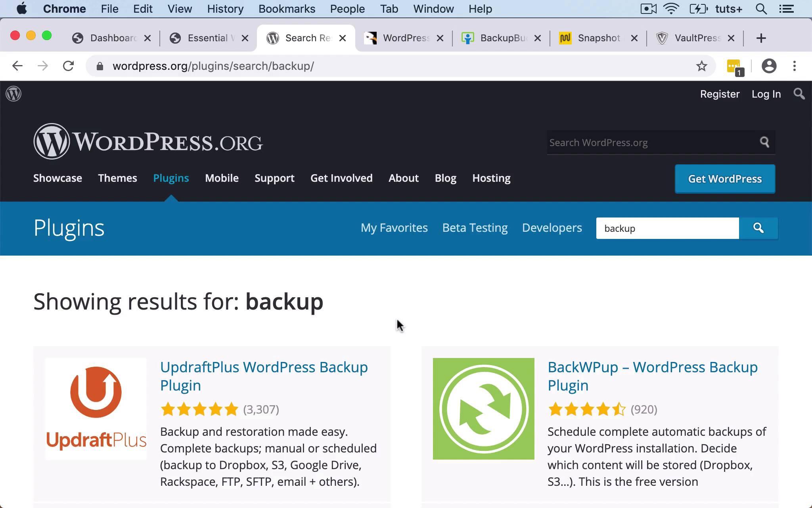Click the Get WordPress button
812x508 pixels.
point(725,179)
